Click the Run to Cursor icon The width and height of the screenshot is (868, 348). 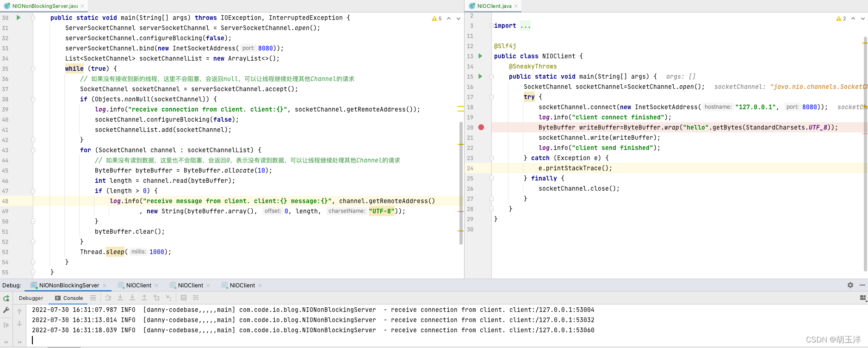[x=168, y=298]
